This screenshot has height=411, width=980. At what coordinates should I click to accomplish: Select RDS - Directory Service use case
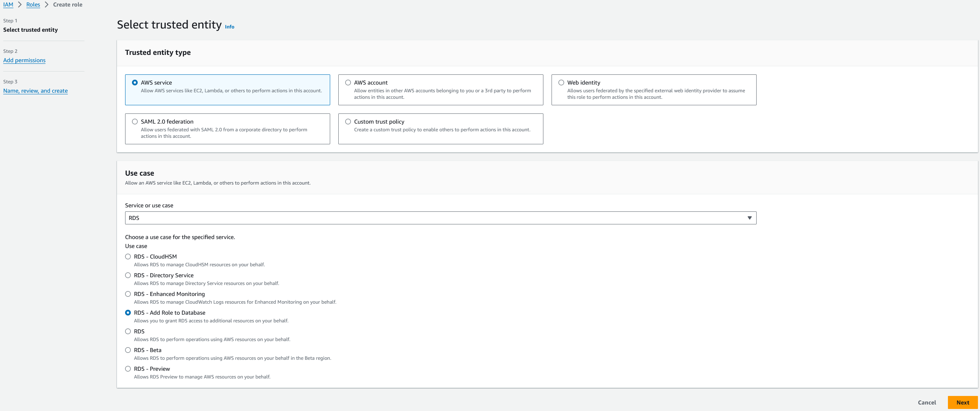click(128, 275)
